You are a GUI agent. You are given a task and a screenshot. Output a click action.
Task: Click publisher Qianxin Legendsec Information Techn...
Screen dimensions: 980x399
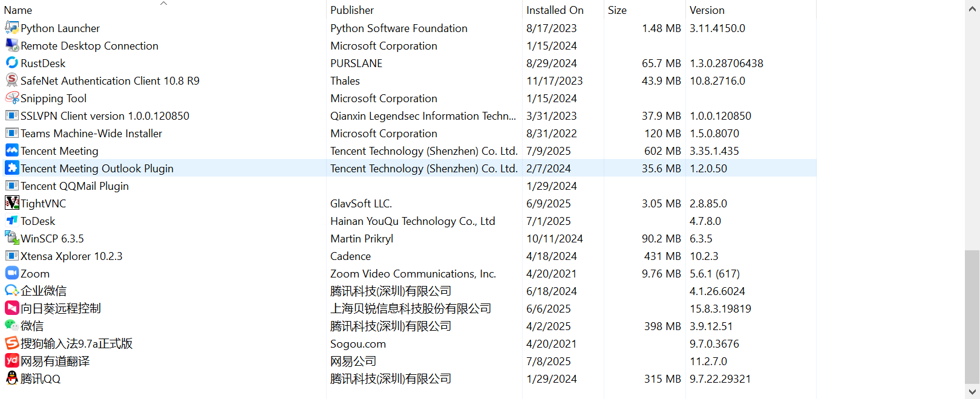[x=423, y=116]
